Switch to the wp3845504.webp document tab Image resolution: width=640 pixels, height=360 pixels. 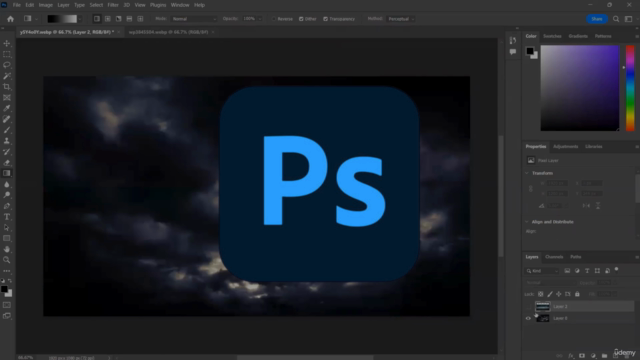[x=168, y=32]
